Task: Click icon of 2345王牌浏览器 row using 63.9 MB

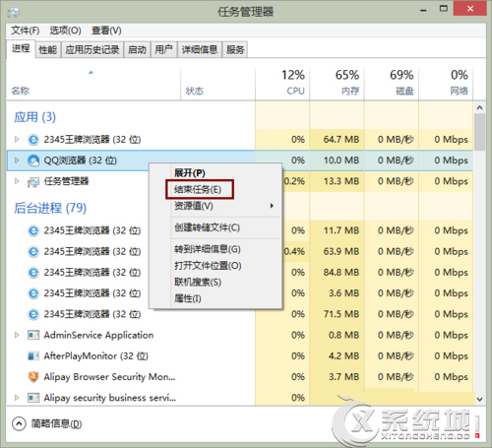Action: pos(33,252)
